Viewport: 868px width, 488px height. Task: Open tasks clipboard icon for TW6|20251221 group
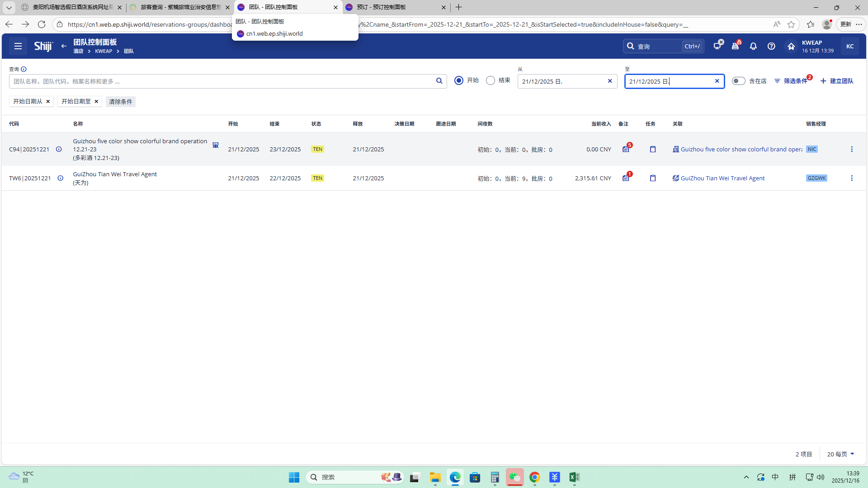click(653, 178)
